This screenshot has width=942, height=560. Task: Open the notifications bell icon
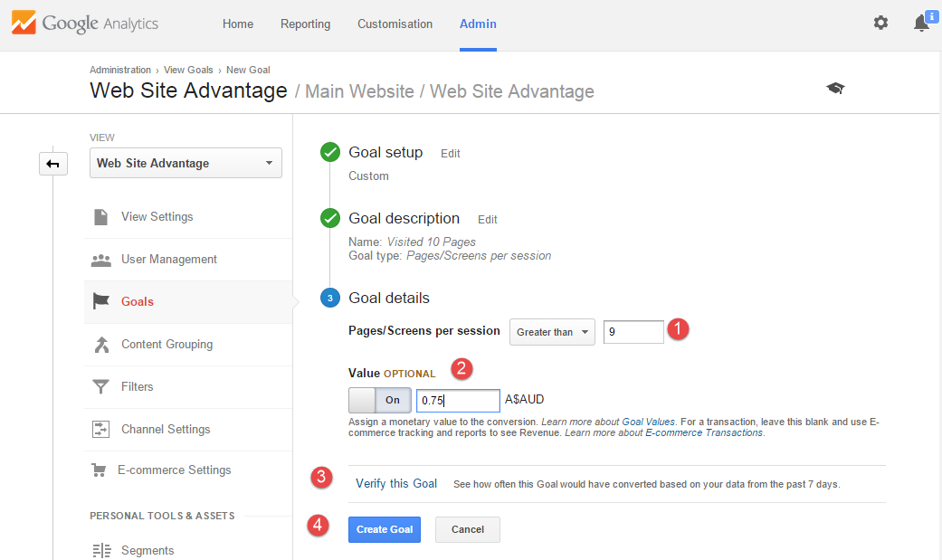coord(922,23)
